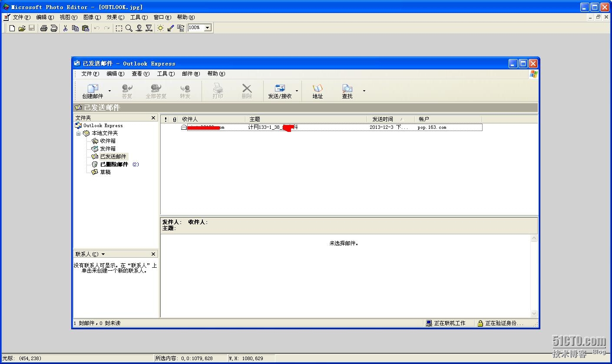Open the 创建邮件 dropdown arrow
This screenshot has width=612, height=364.
[x=109, y=91]
